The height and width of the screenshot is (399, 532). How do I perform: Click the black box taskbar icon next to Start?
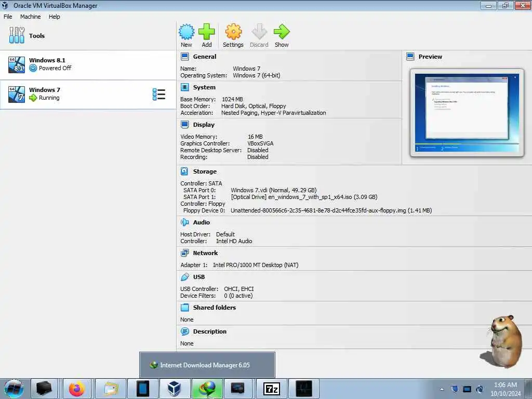44,389
